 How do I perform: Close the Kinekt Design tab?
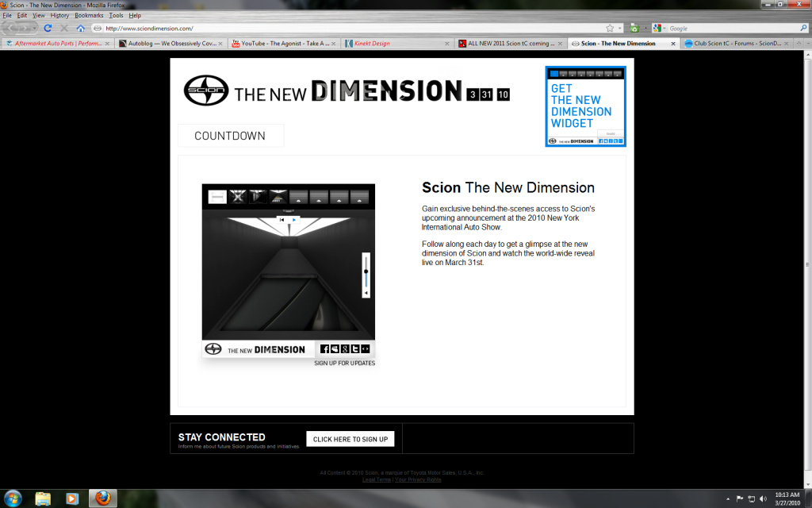(x=447, y=44)
